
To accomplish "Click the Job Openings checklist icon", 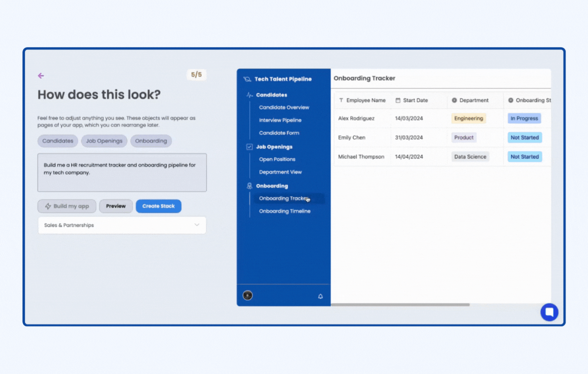I will point(249,147).
